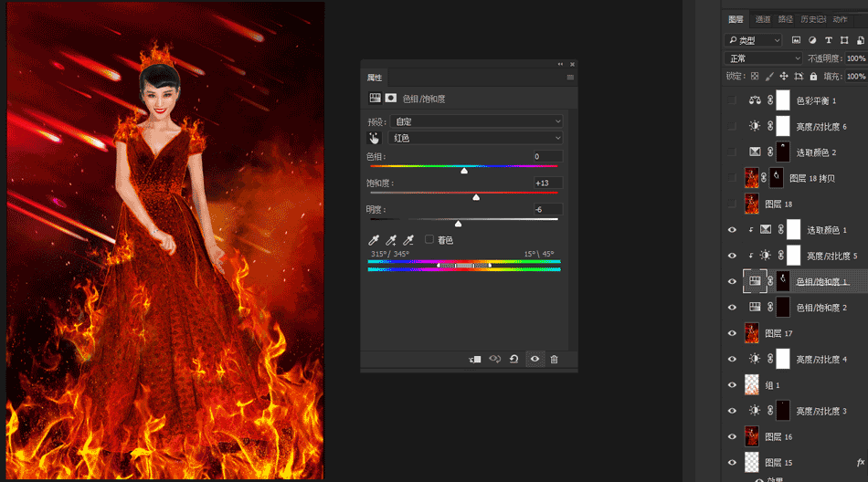This screenshot has width=868, height=482.
Task: Select the 亮度/对比度 4 layer
Action: (x=796, y=359)
